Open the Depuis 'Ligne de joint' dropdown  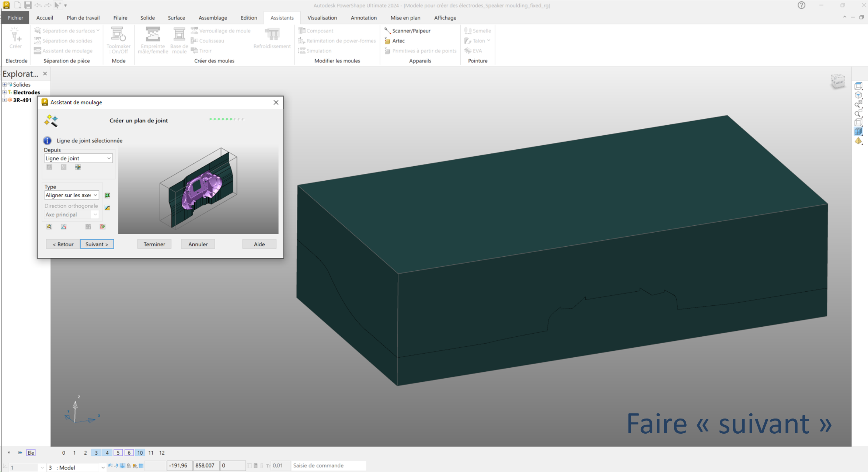[x=78, y=158]
